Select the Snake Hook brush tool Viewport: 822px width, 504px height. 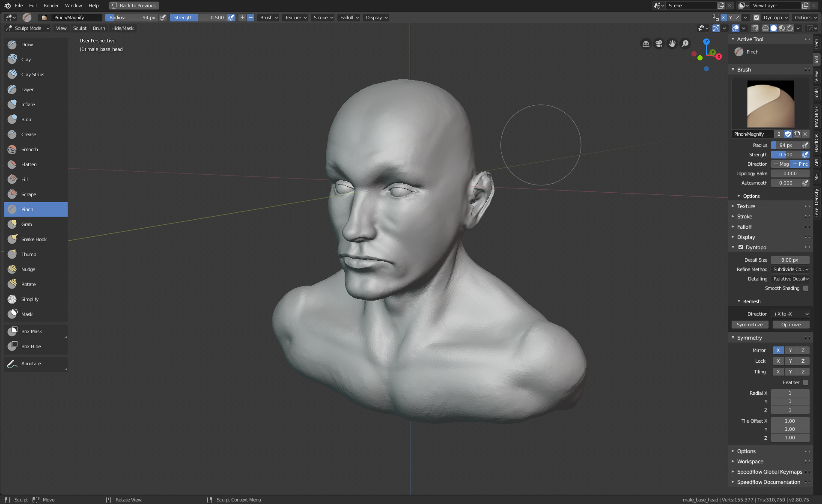pos(34,239)
